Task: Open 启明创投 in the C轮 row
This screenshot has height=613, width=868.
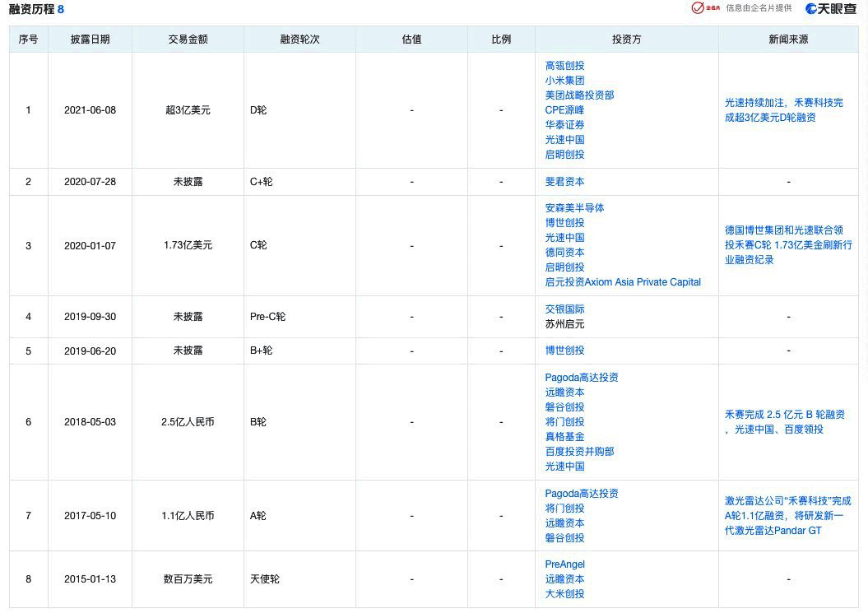Action: [564, 267]
